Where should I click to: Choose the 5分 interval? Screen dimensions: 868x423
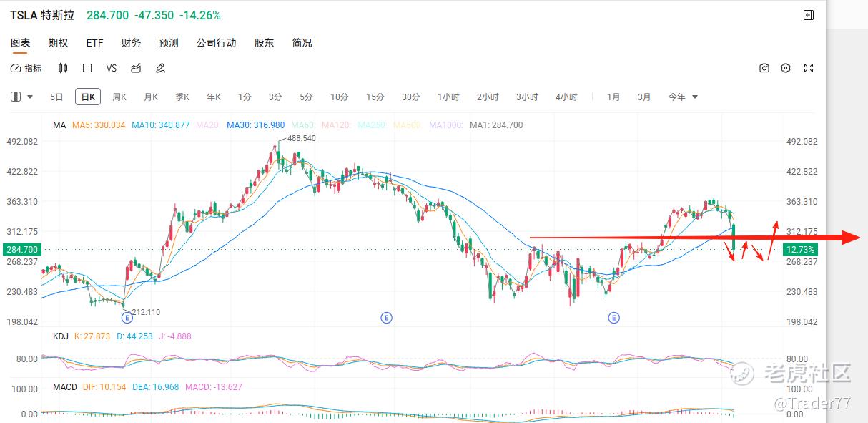pyautogui.click(x=306, y=97)
